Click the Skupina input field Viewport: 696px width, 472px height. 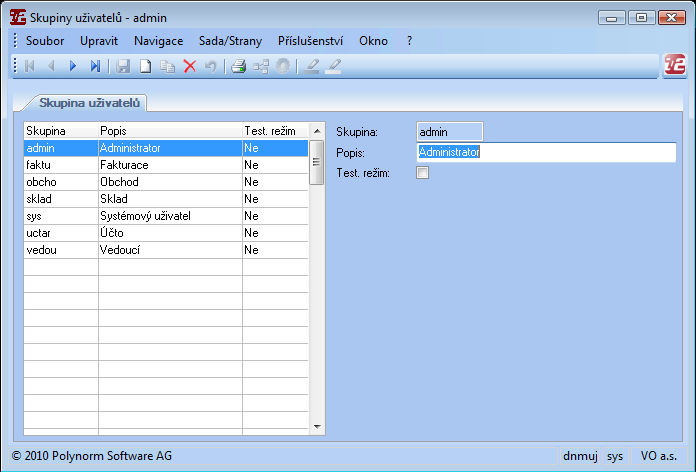pos(450,132)
